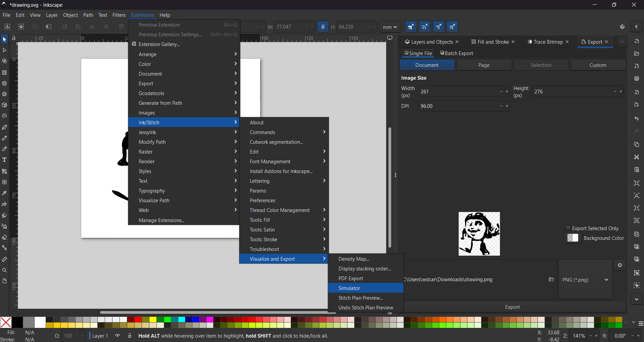Select Document export area button
Screen dimensions: 644x342
[x=427, y=65]
